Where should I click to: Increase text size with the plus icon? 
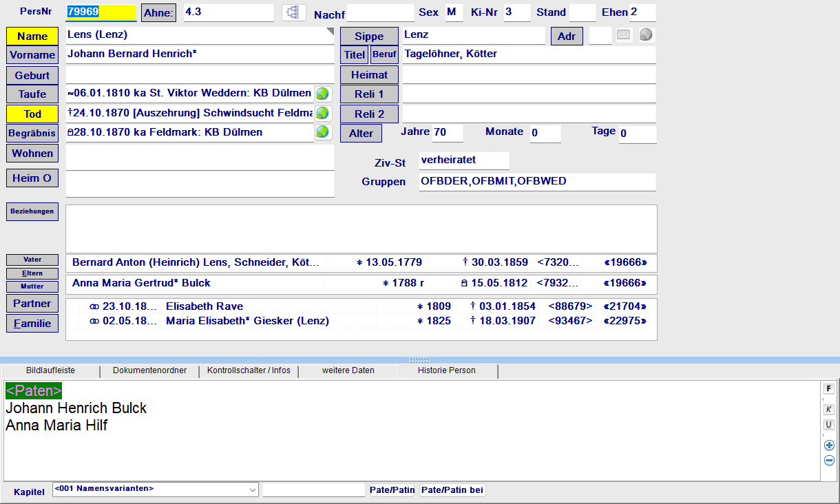829,445
